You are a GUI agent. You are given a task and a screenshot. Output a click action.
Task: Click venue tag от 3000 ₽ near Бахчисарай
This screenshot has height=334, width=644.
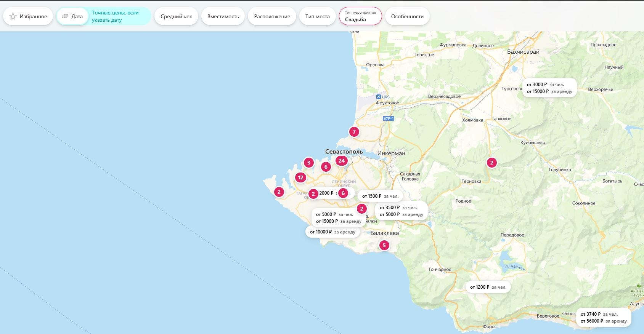pyautogui.click(x=549, y=88)
